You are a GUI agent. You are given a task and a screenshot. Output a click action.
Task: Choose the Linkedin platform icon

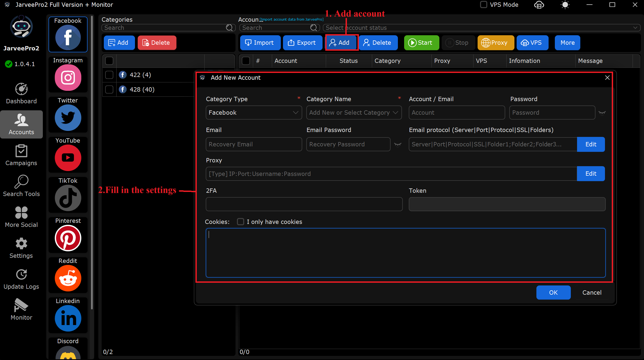click(68, 318)
